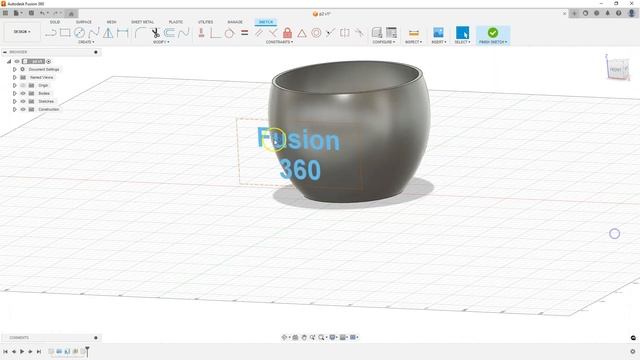Viewport: 640px width, 360px height.
Task: Click the Measure tool icon
Action: [x=413, y=33]
